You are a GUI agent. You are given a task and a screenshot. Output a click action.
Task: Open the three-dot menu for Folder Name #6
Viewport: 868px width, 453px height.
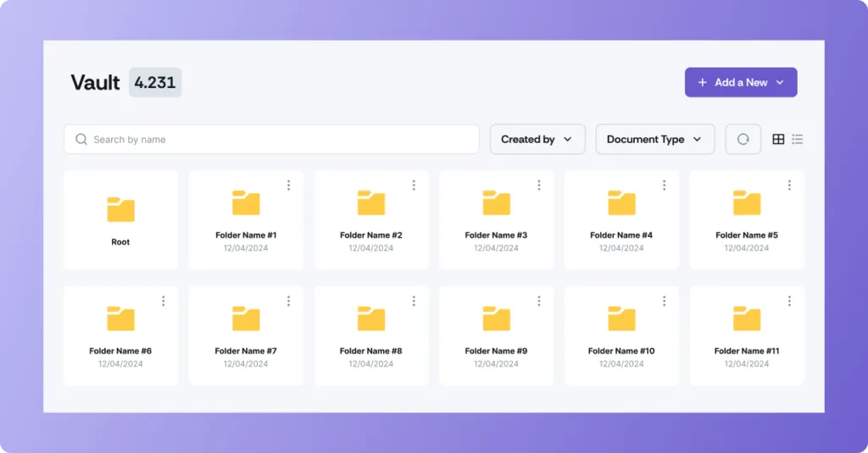[x=164, y=301]
